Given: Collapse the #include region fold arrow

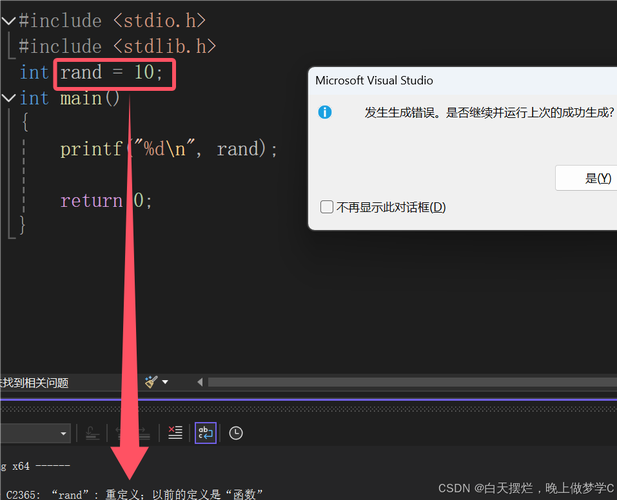Looking at the screenshot, I should coord(9,20).
